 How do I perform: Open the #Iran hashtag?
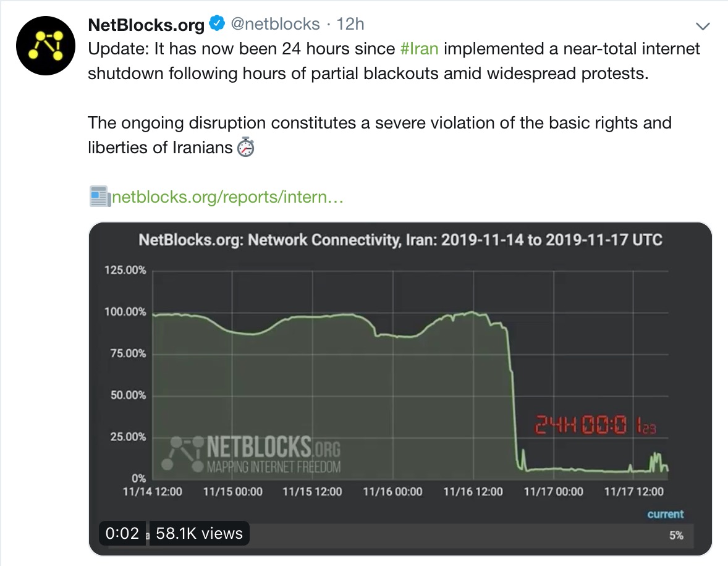pos(419,48)
